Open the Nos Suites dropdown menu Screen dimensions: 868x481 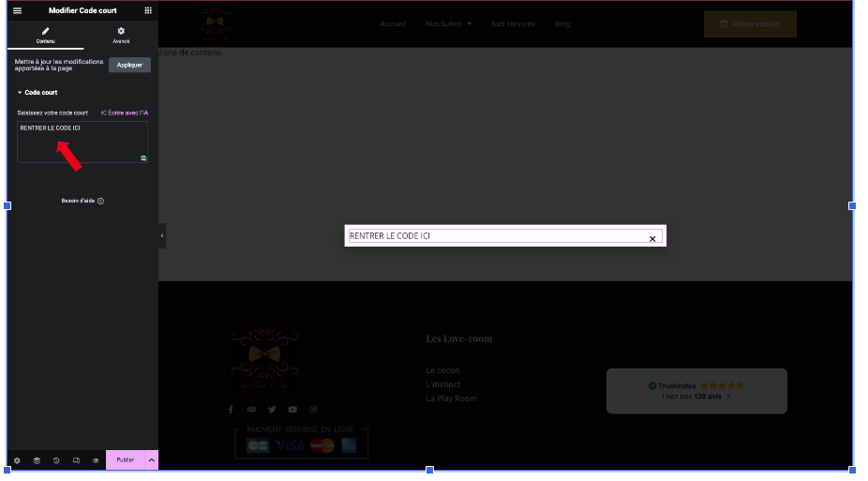click(448, 23)
